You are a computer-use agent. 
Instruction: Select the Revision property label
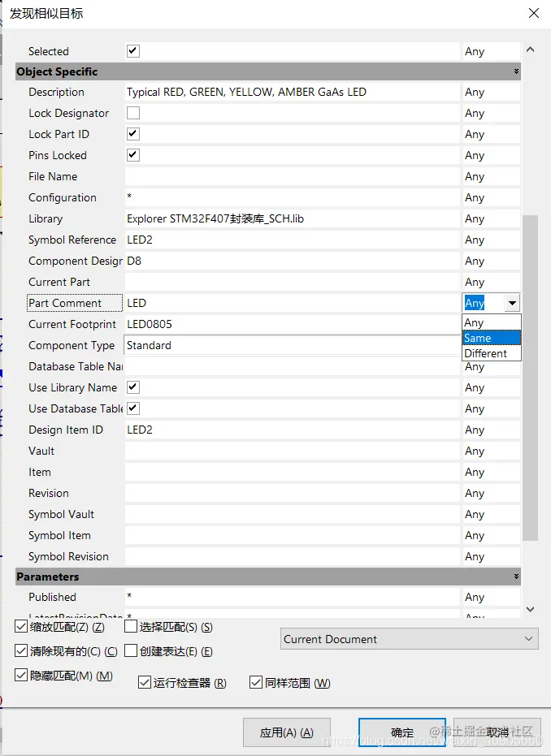tap(49, 493)
